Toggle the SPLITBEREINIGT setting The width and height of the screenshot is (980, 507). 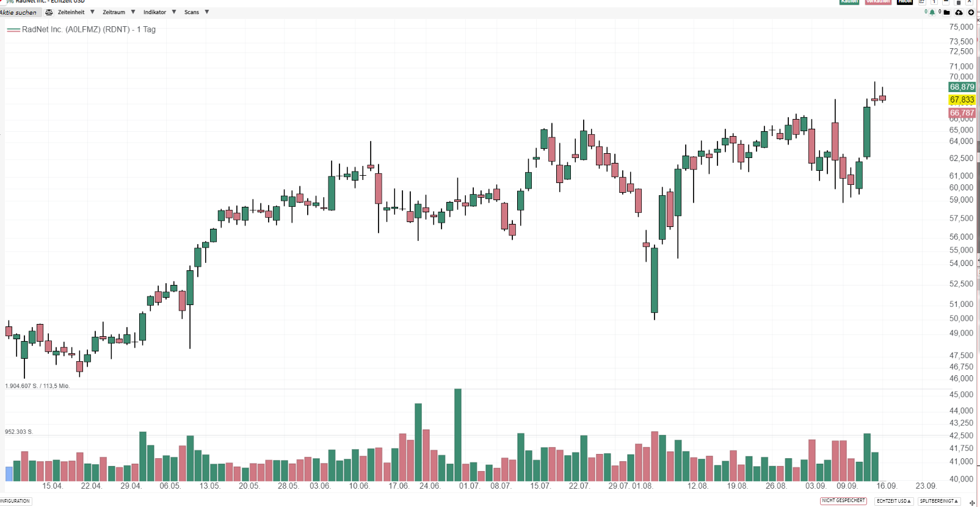[938, 501]
